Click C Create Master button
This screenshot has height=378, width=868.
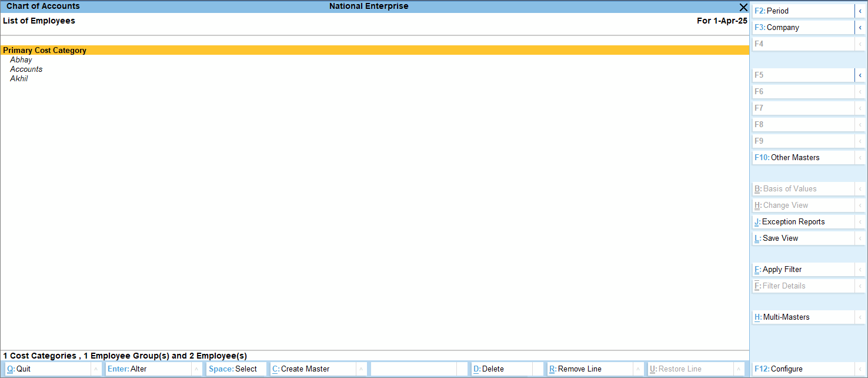[x=312, y=369]
